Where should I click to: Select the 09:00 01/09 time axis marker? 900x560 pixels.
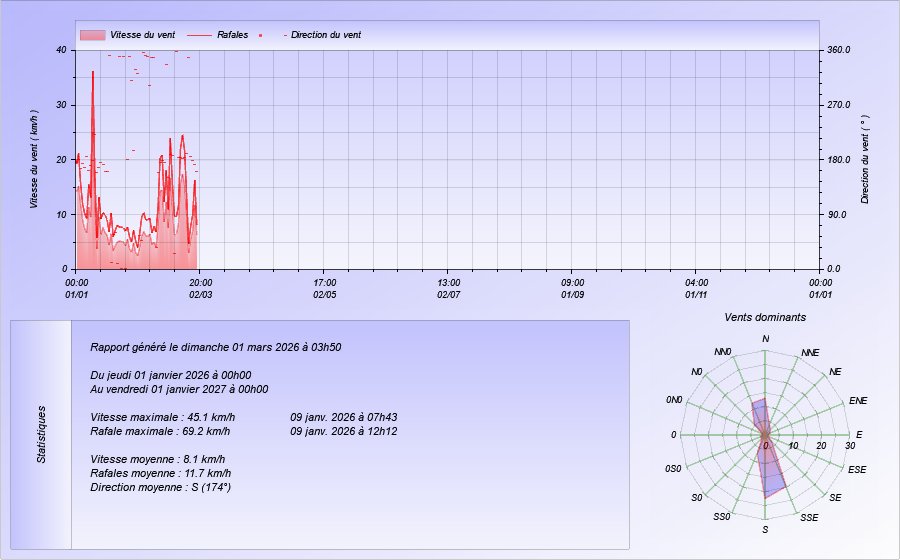(x=572, y=289)
